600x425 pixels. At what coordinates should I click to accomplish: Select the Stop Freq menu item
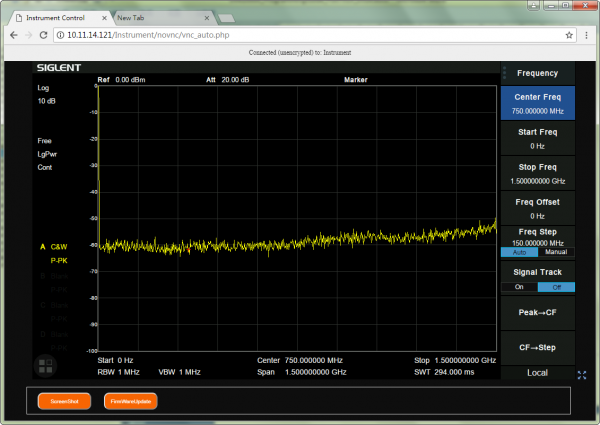(537, 173)
